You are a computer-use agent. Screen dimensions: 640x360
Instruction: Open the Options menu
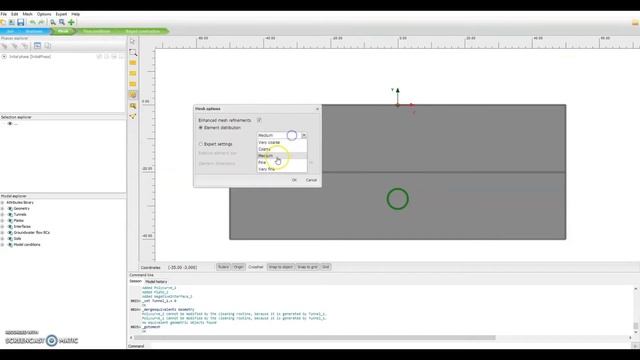(x=44, y=14)
